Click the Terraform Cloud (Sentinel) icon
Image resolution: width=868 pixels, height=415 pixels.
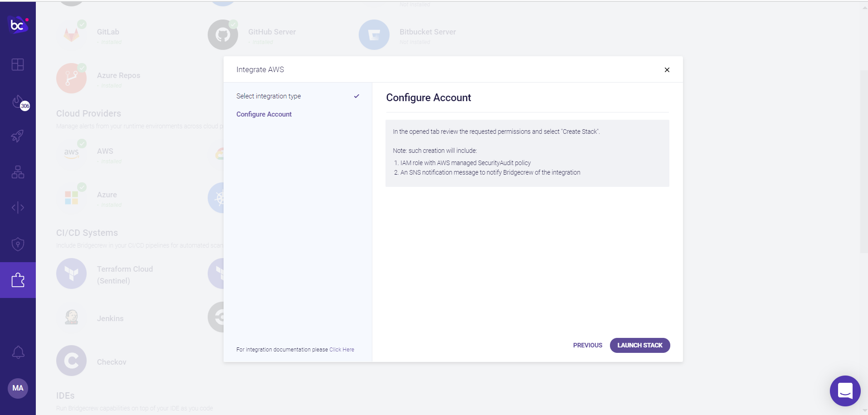pos(71,273)
